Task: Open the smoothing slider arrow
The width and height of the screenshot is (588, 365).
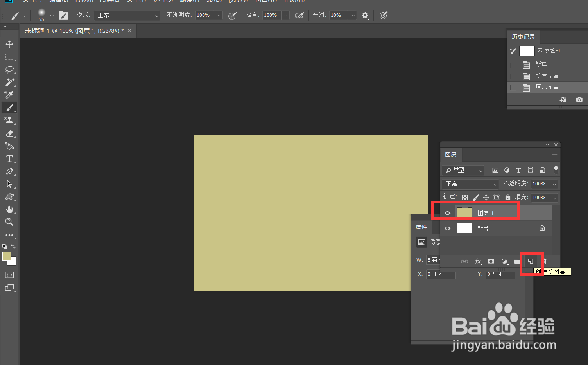Action: (x=353, y=16)
